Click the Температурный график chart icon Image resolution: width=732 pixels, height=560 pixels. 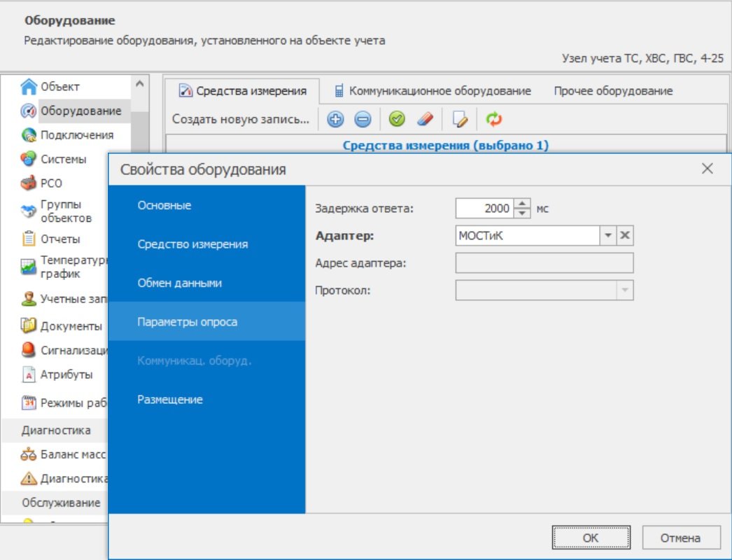[x=29, y=267]
